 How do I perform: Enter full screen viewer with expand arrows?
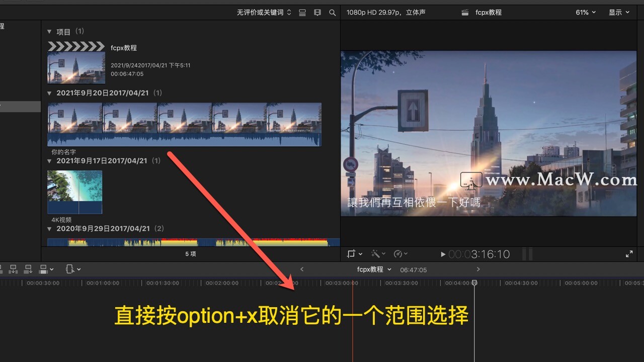click(629, 254)
